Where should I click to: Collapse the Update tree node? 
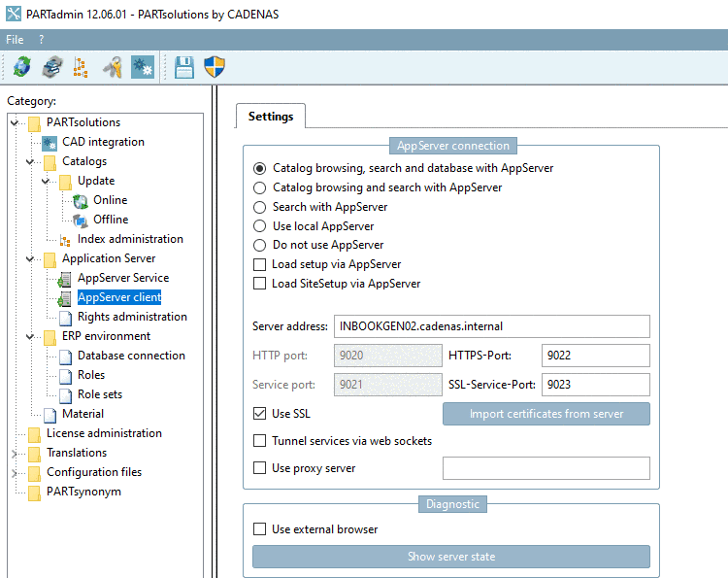pyautogui.click(x=46, y=181)
